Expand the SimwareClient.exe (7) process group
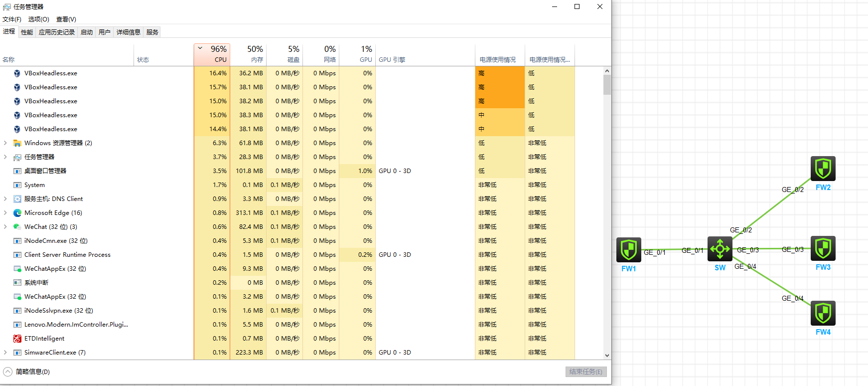The image size is (868, 386). (x=5, y=353)
